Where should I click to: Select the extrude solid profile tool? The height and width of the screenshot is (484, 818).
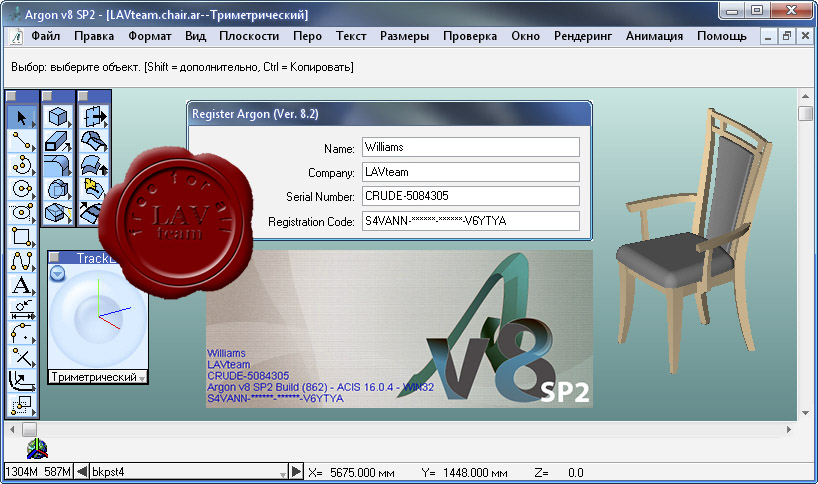tap(57, 141)
